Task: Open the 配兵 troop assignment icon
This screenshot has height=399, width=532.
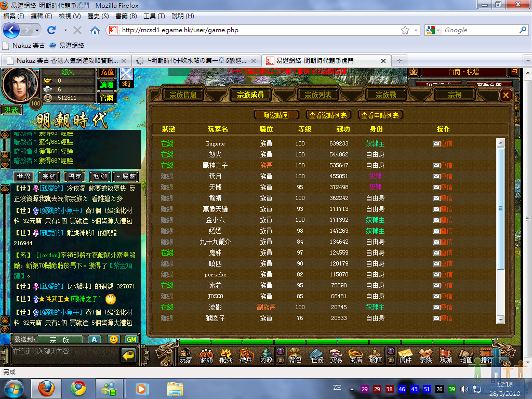Action: pyautogui.click(x=226, y=355)
